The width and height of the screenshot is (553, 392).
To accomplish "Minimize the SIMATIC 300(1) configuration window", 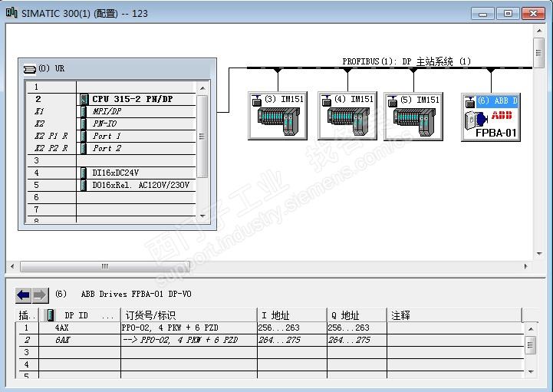I will point(482,14).
